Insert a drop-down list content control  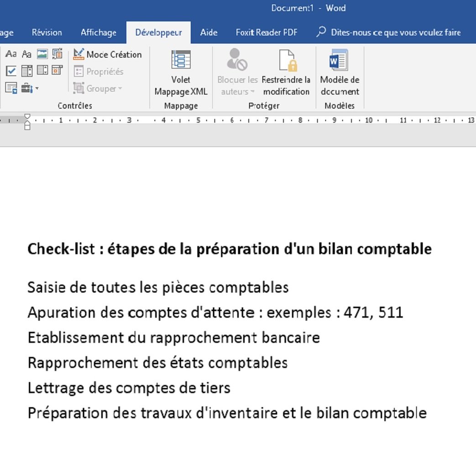(x=42, y=71)
